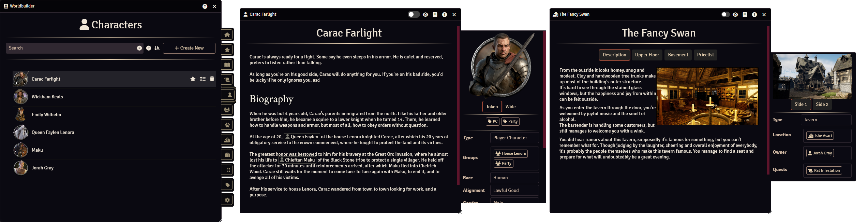Screen dimensions: 868x222
Task: Open tags tab in sidebar
Action: tap(227, 185)
